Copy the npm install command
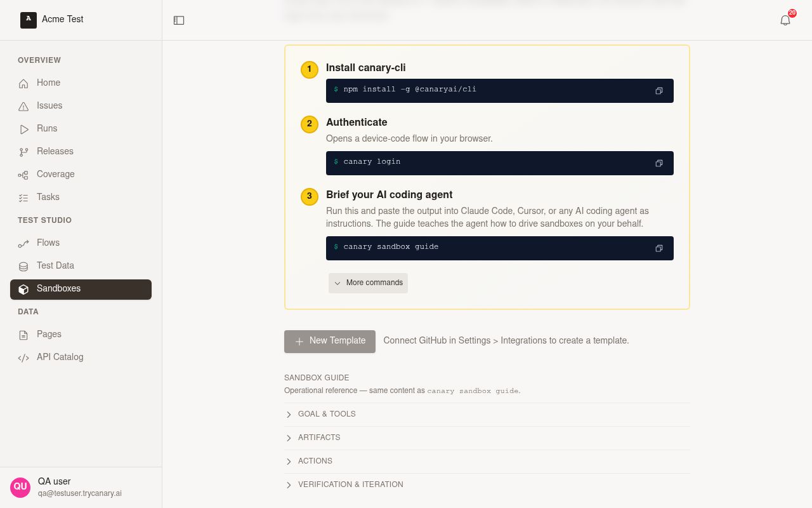Screen dimensions: 812x508 [659, 91]
